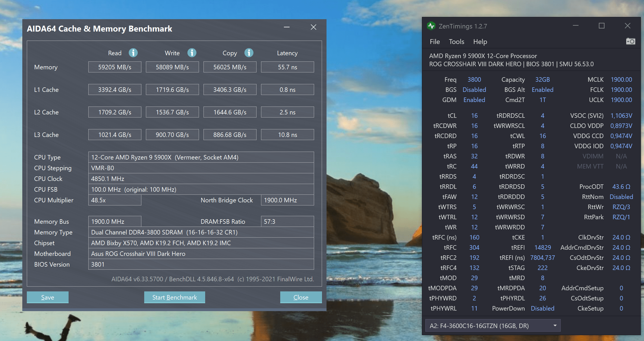Screen dimensions: 644x341
Task: Take a screenshot with ZenTimings camera icon
Action: click(630, 41)
